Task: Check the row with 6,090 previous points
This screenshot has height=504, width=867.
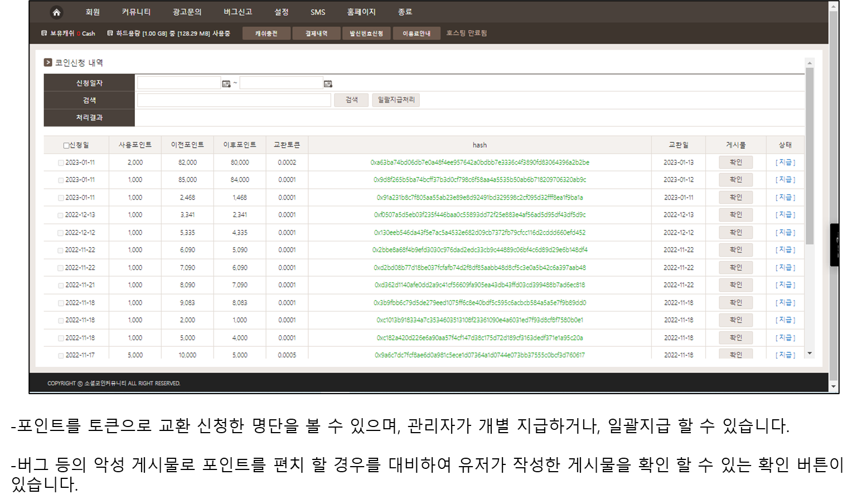Action: pyautogui.click(x=60, y=250)
